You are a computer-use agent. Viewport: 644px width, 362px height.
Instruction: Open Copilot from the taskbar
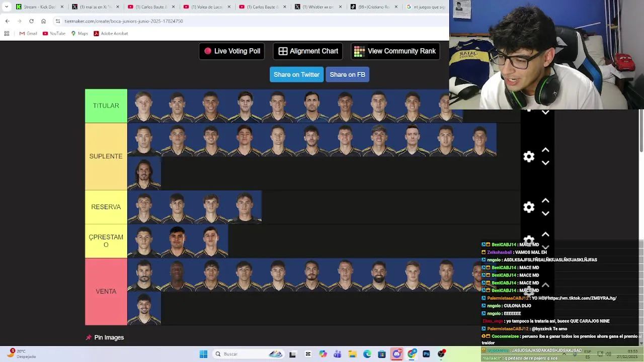[x=323, y=354]
